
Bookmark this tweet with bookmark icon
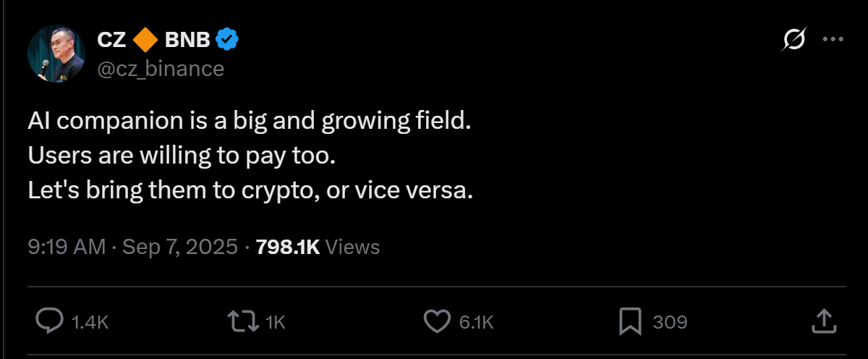tap(630, 321)
